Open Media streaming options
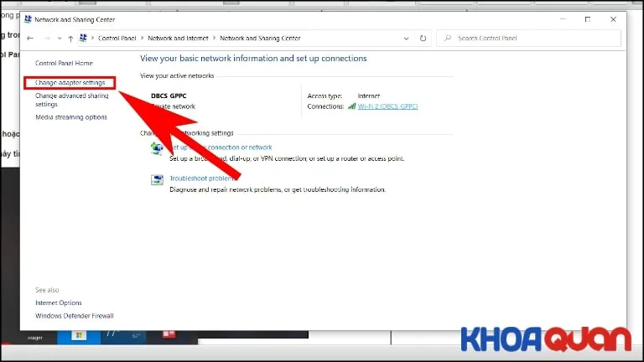This screenshot has width=644, height=362. pyautogui.click(x=71, y=117)
